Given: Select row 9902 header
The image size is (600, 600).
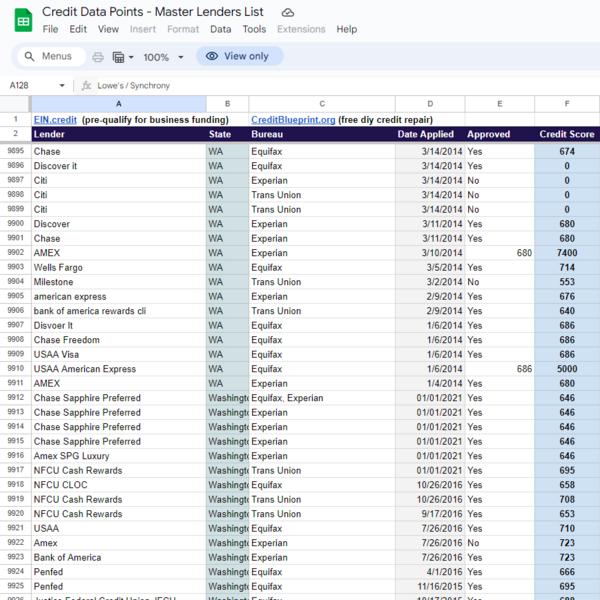Looking at the screenshot, I should tap(15, 253).
